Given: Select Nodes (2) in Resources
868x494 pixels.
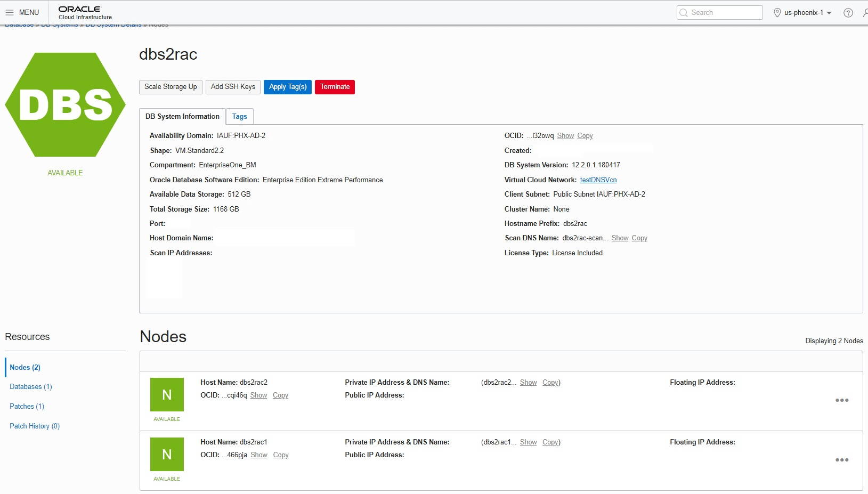Looking at the screenshot, I should coord(25,368).
